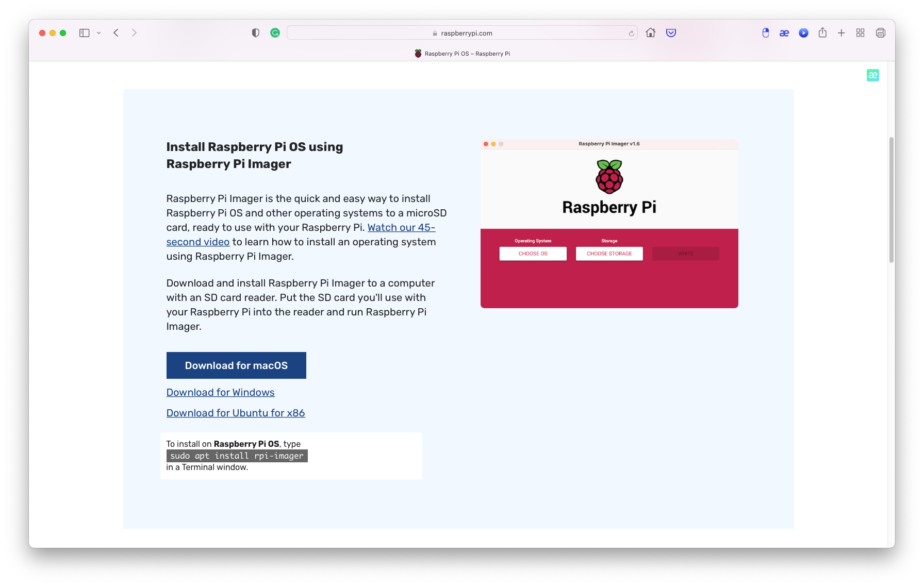
Task: Click the Grammarly extension icon
Action: click(275, 33)
